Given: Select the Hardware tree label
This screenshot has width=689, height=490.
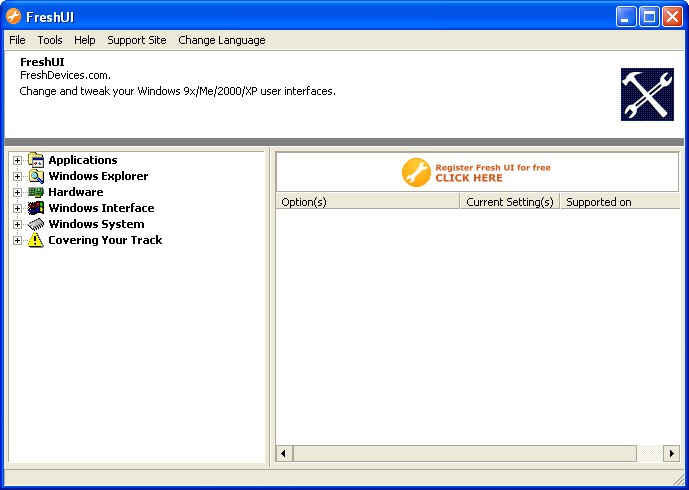Looking at the screenshot, I should click(x=76, y=192).
